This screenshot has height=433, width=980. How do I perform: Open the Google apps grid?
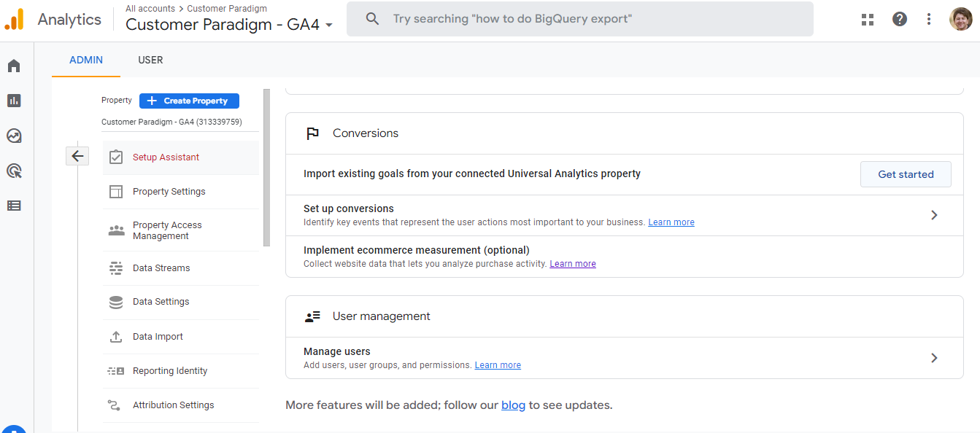click(x=867, y=19)
